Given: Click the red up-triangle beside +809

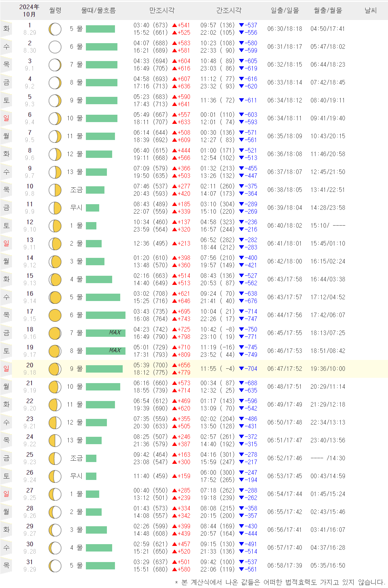Looking at the screenshot, I should coord(175,355).
